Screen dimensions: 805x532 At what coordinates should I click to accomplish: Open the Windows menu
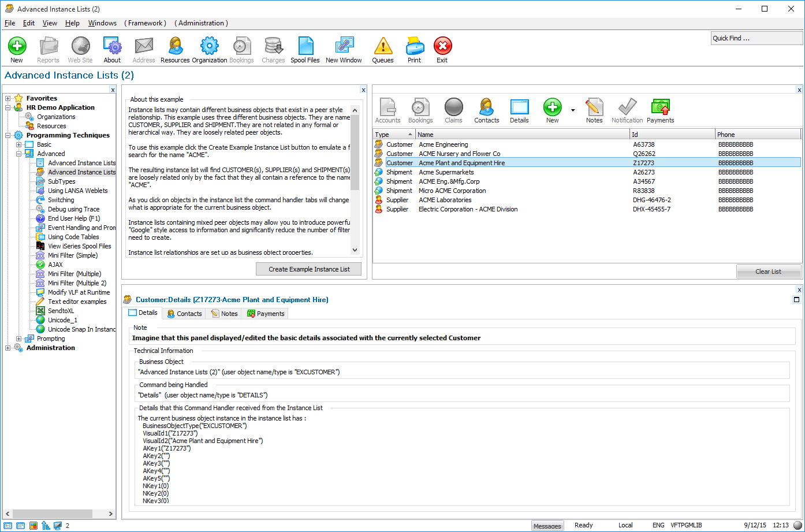[x=102, y=23]
